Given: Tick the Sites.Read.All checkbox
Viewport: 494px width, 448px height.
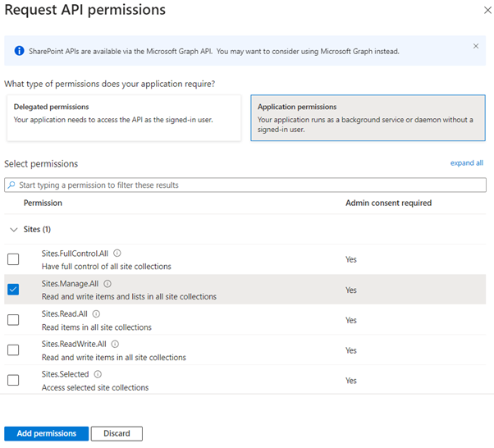Looking at the screenshot, I should pos(13,320).
